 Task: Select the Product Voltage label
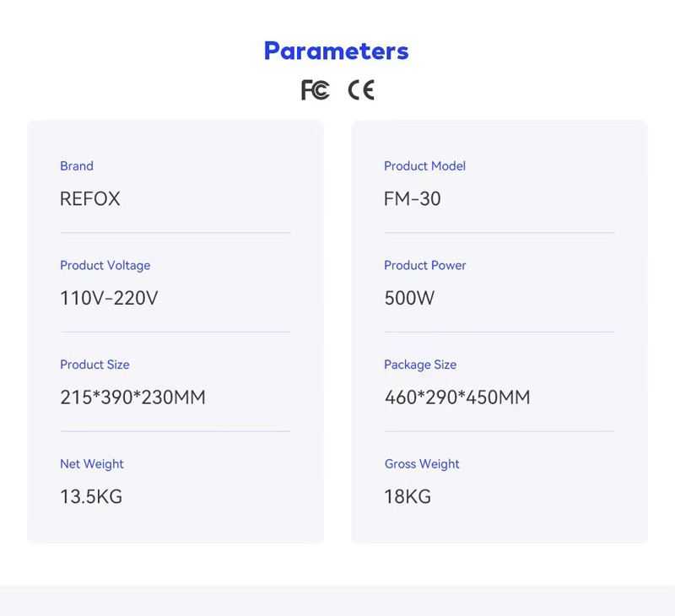(x=105, y=266)
